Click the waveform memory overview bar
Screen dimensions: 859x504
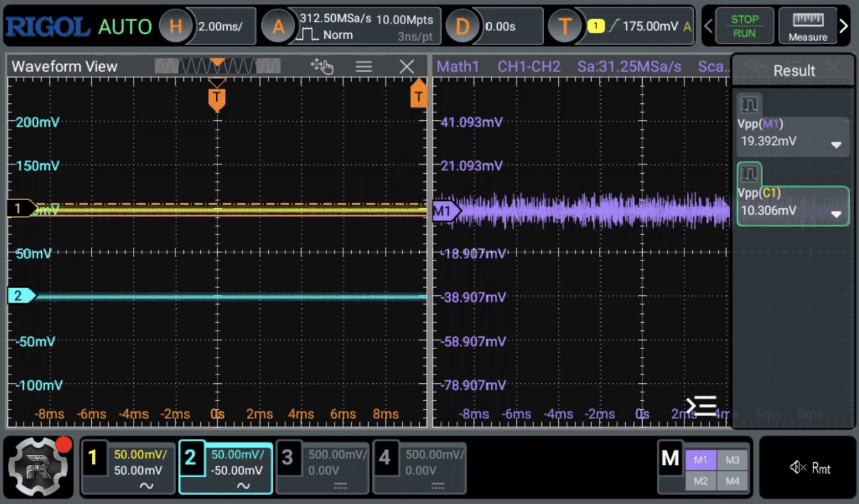tap(218, 66)
